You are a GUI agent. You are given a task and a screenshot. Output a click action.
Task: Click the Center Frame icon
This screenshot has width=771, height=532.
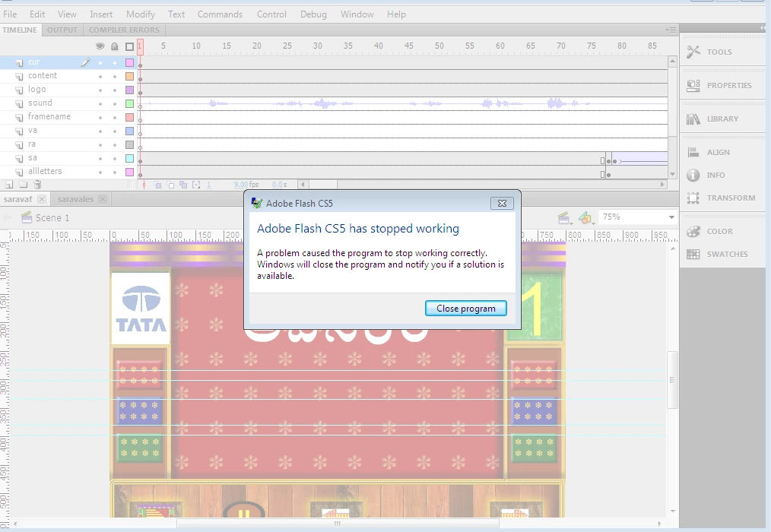click(x=144, y=185)
